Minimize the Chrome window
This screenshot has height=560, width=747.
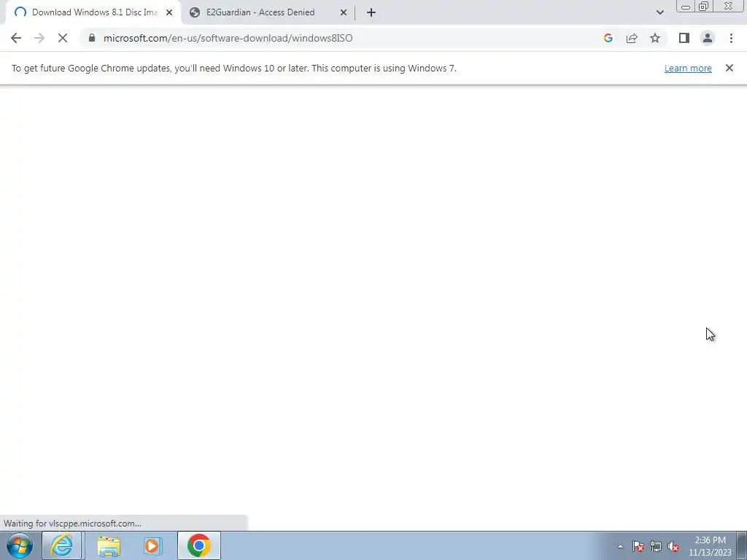tap(686, 7)
